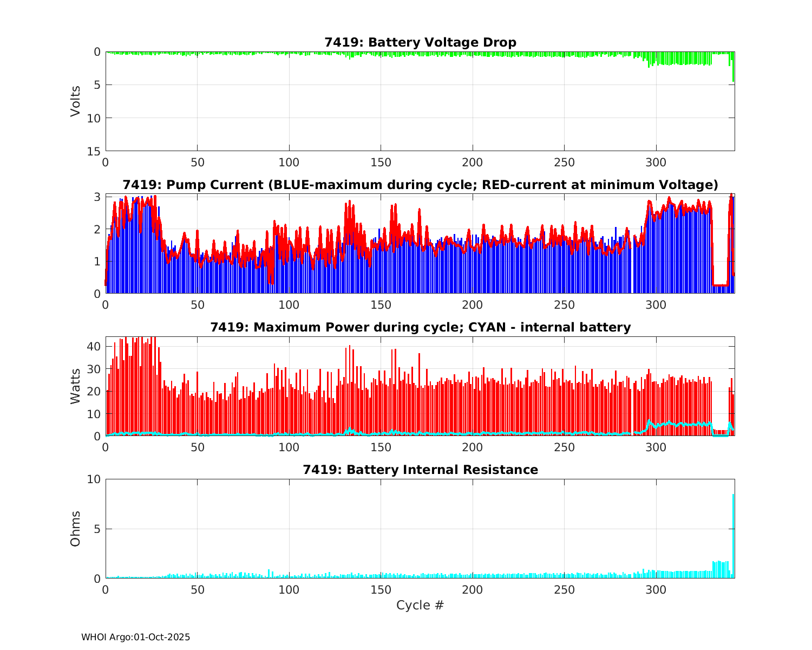
Task: Click the 3 tick label on the Pump Current axis
Action: click(97, 197)
